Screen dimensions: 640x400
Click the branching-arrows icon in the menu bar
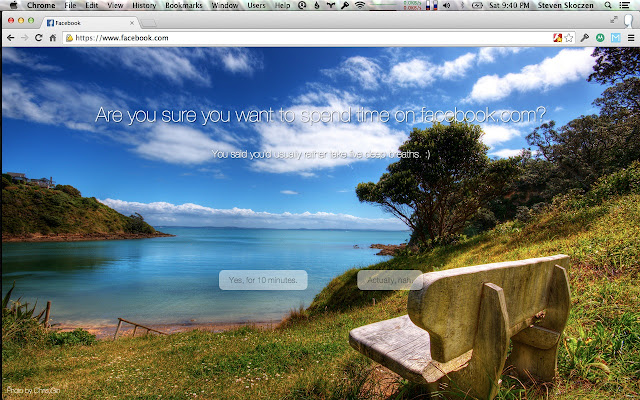click(331, 5)
